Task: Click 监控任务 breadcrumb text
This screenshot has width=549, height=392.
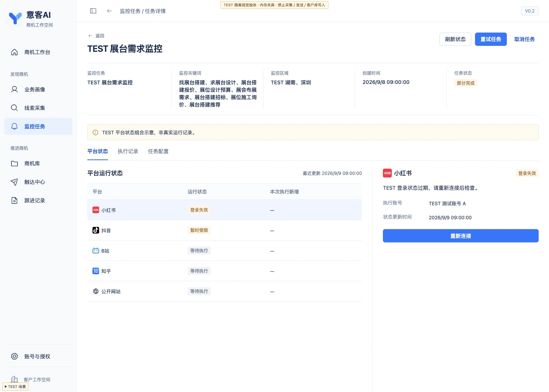Action: [x=130, y=11]
